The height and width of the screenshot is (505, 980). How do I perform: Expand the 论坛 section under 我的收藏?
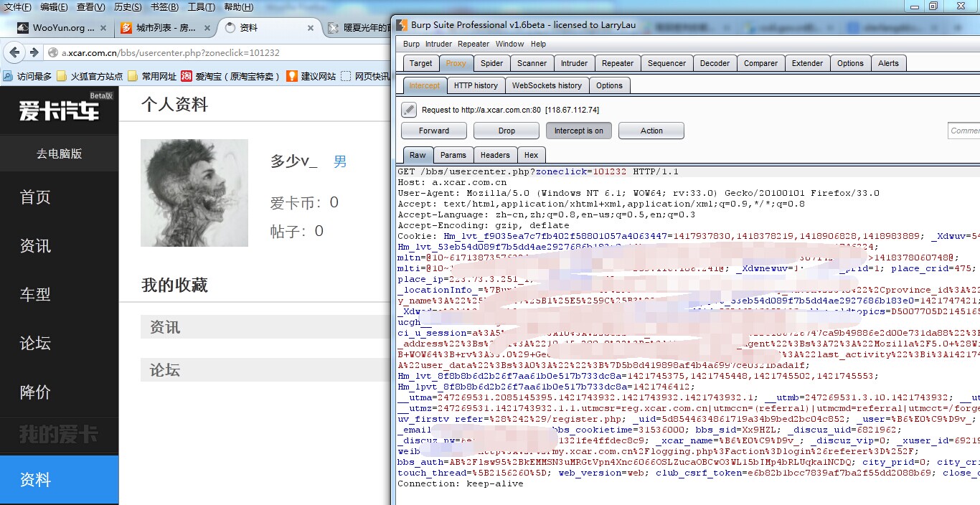point(266,370)
